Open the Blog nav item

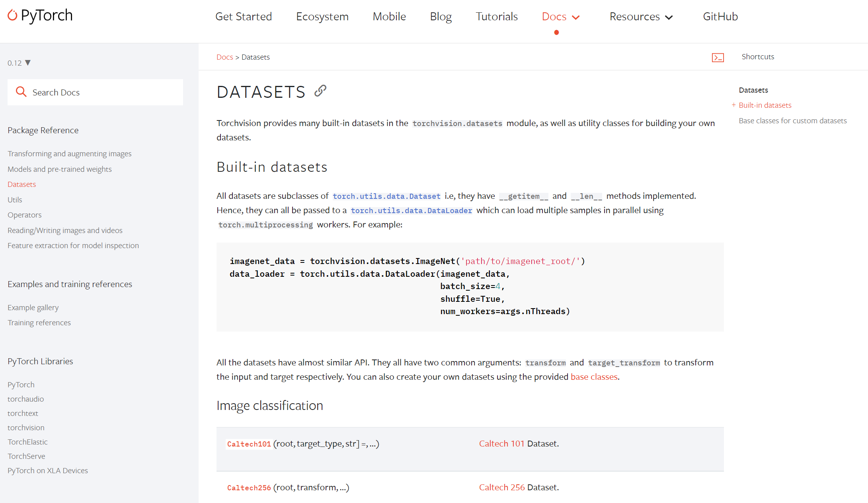(441, 17)
